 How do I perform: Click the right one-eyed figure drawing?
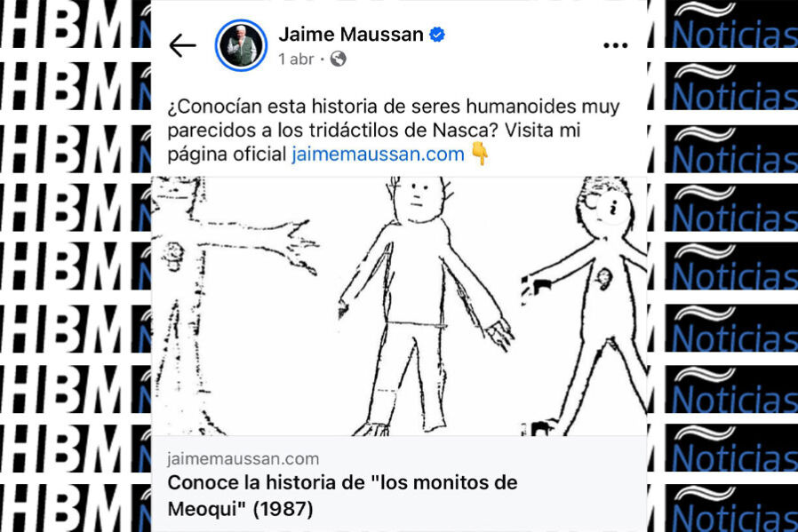pyautogui.click(x=586, y=306)
